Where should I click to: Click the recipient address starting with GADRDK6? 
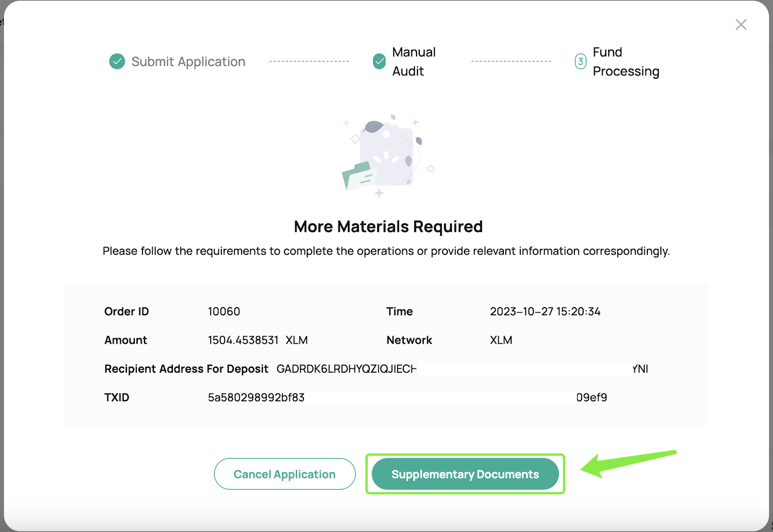coord(346,369)
